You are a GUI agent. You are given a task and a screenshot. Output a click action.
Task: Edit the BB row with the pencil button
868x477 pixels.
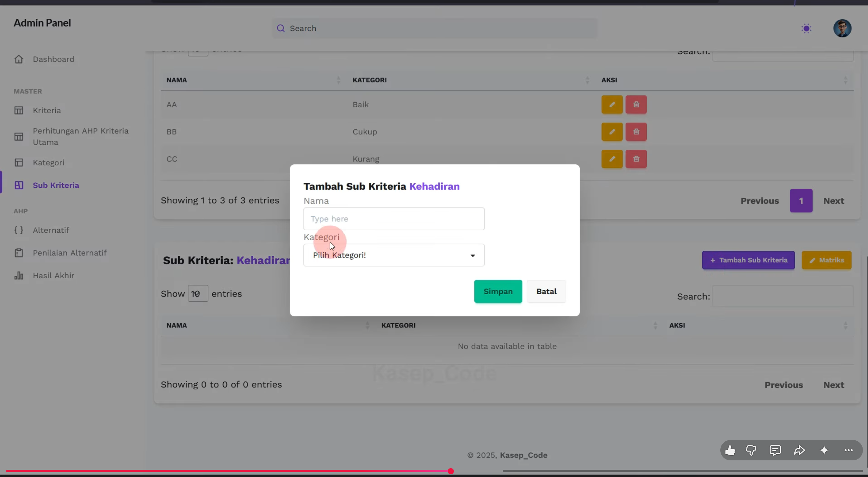point(612,132)
